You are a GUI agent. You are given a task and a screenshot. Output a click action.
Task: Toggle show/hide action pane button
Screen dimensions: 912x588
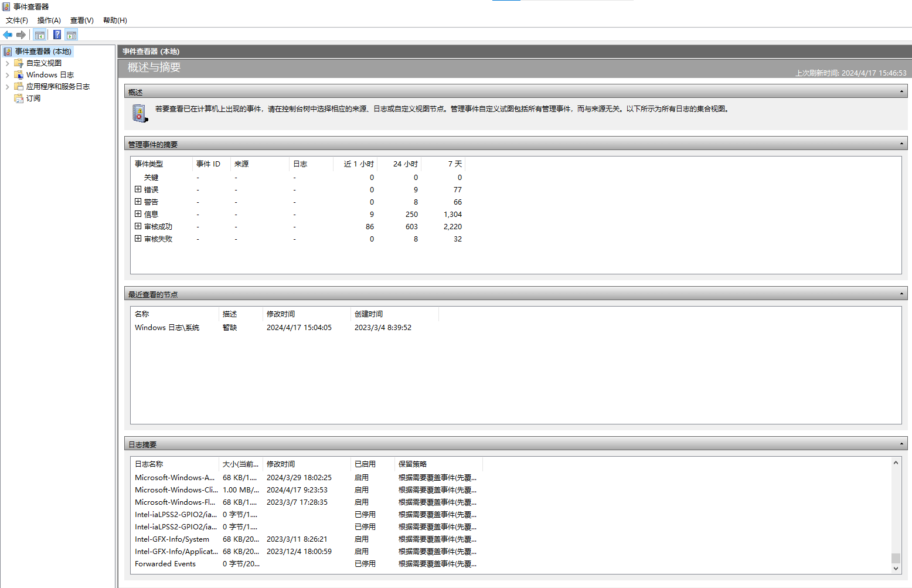click(72, 35)
